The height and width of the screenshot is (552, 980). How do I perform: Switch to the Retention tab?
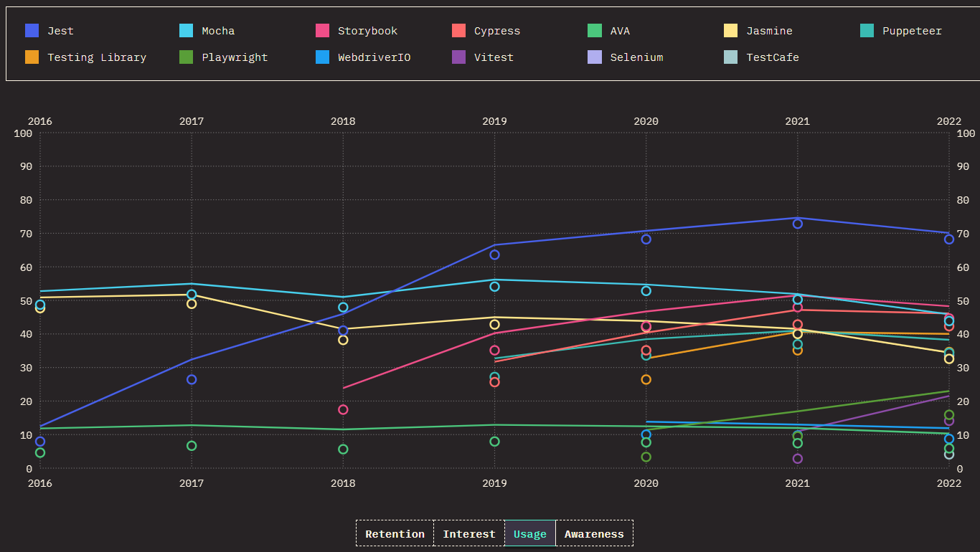pos(395,533)
